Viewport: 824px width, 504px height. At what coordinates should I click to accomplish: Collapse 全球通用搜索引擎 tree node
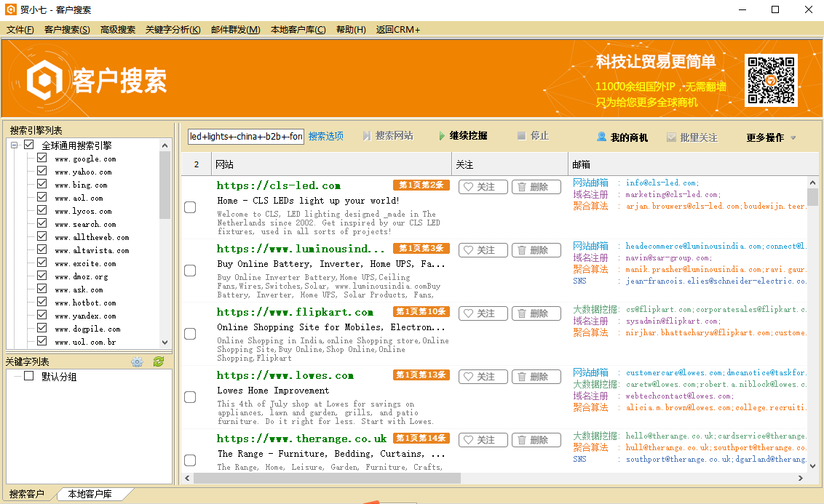point(14,145)
